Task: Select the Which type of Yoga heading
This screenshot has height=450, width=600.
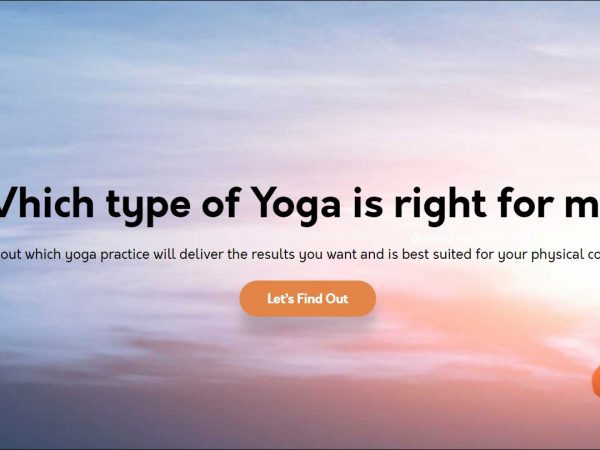Action: [x=300, y=205]
